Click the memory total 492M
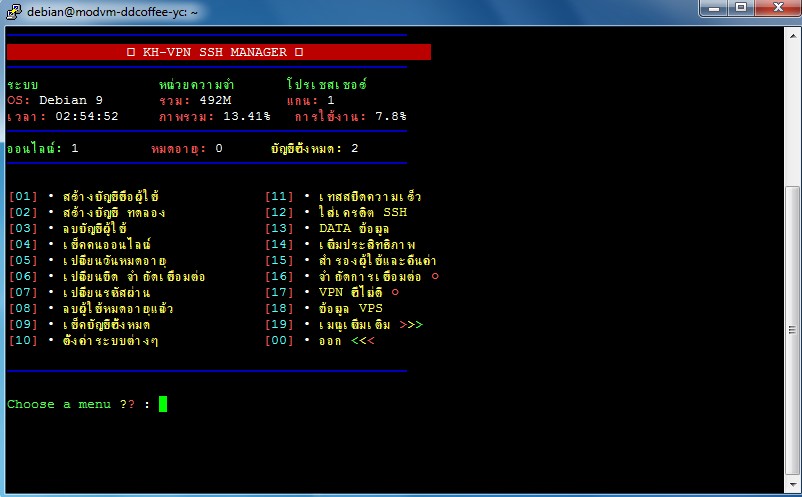 coord(215,100)
